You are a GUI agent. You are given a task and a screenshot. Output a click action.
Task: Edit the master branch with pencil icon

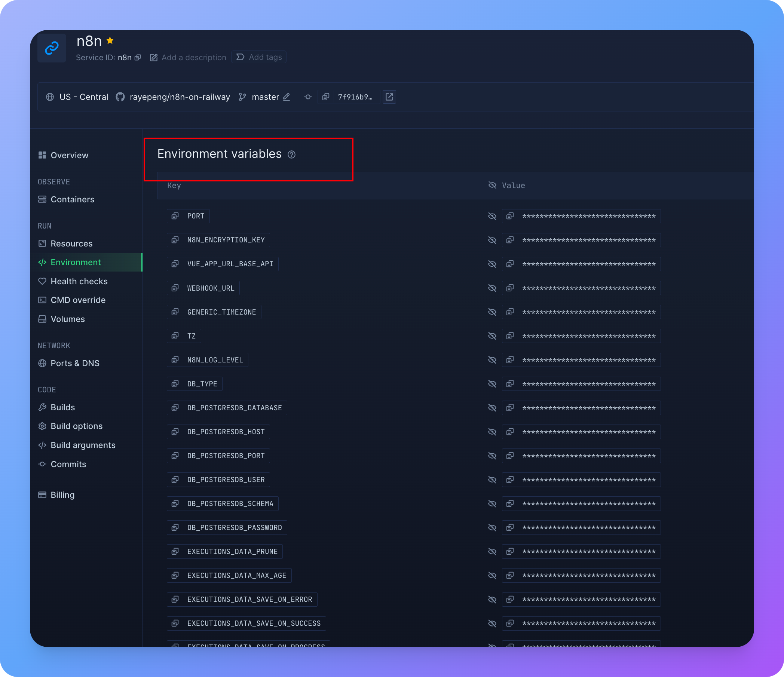(287, 97)
